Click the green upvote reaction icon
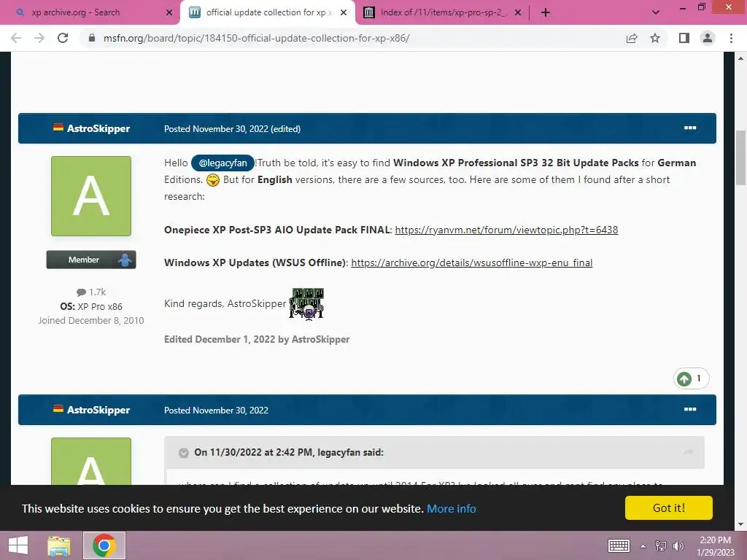Screen dimensions: 747x560 (x=684, y=378)
